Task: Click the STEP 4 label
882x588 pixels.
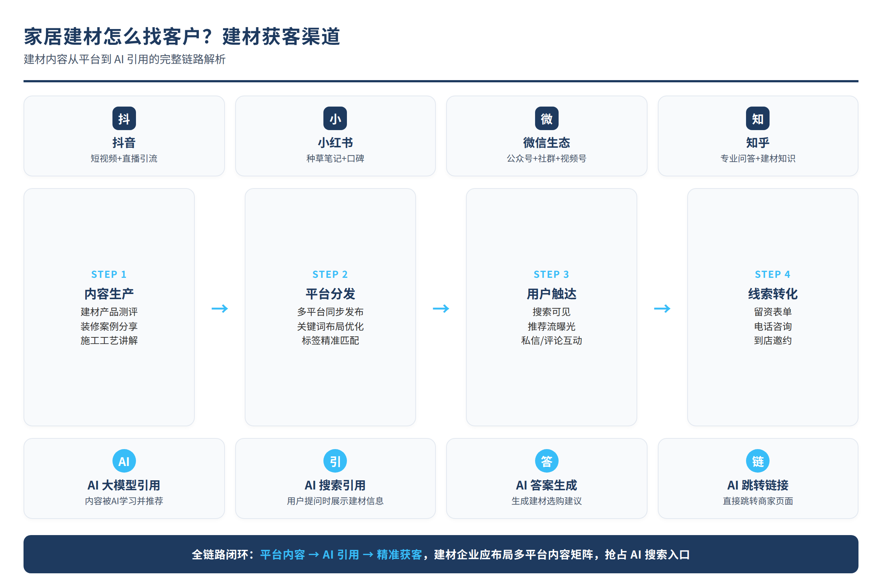Action: pyautogui.click(x=773, y=275)
